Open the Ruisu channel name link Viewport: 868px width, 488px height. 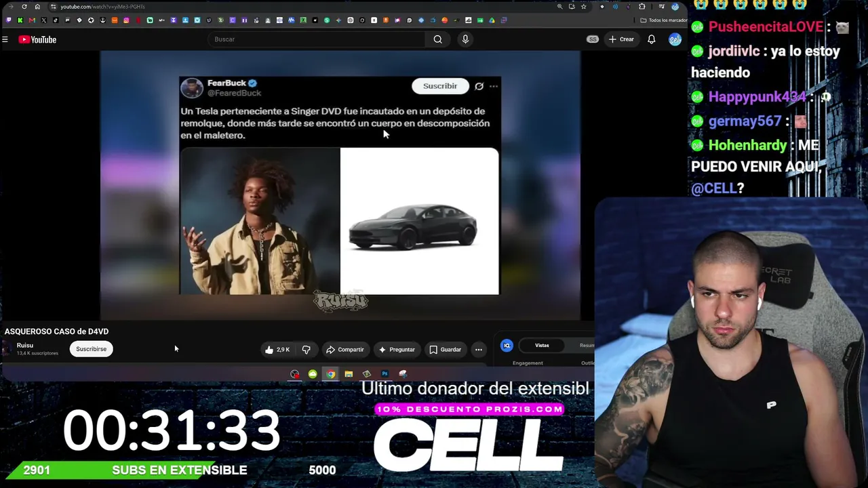[25, 346]
